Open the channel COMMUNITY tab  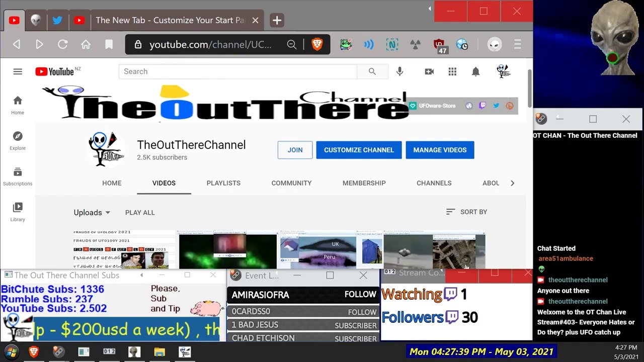(291, 183)
